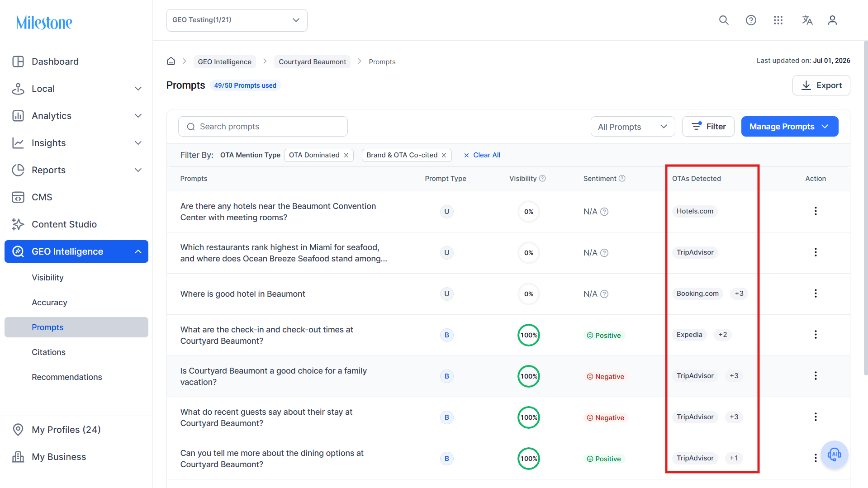Open the user account icon
Viewport: 868px width, 488px height.
pyautogui.click(x=832, y=20)
